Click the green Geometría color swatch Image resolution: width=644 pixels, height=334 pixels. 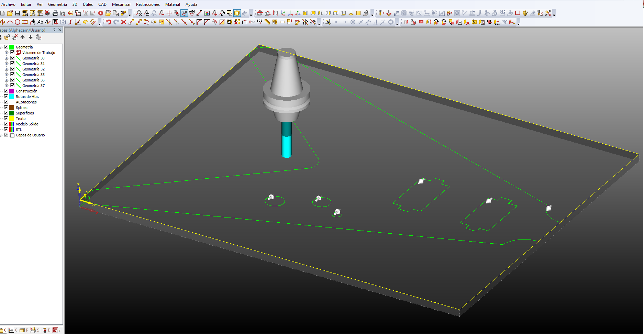click(12, 47)
